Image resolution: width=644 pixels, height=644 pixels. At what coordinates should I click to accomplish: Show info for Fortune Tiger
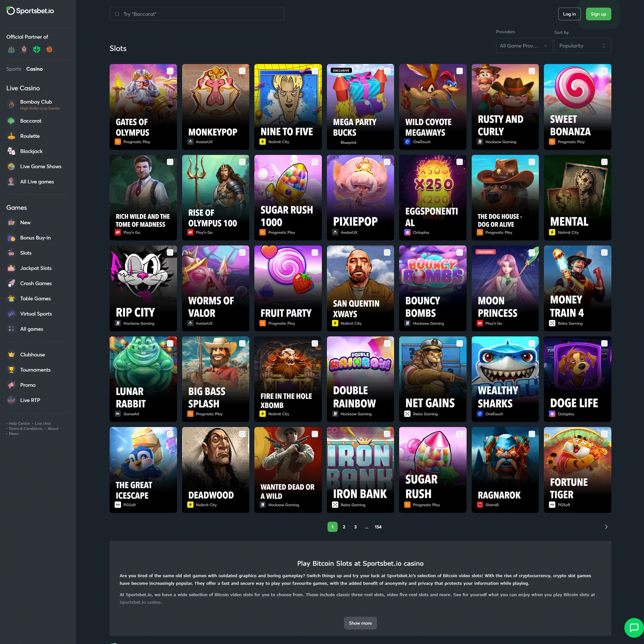[604, 434]
